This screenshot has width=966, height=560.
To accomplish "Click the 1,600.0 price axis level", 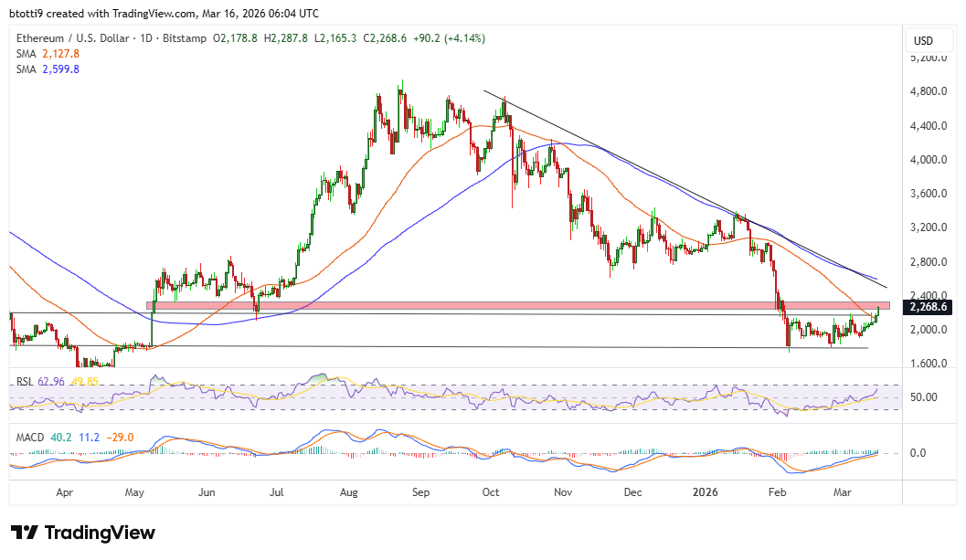I will (927, 364).
